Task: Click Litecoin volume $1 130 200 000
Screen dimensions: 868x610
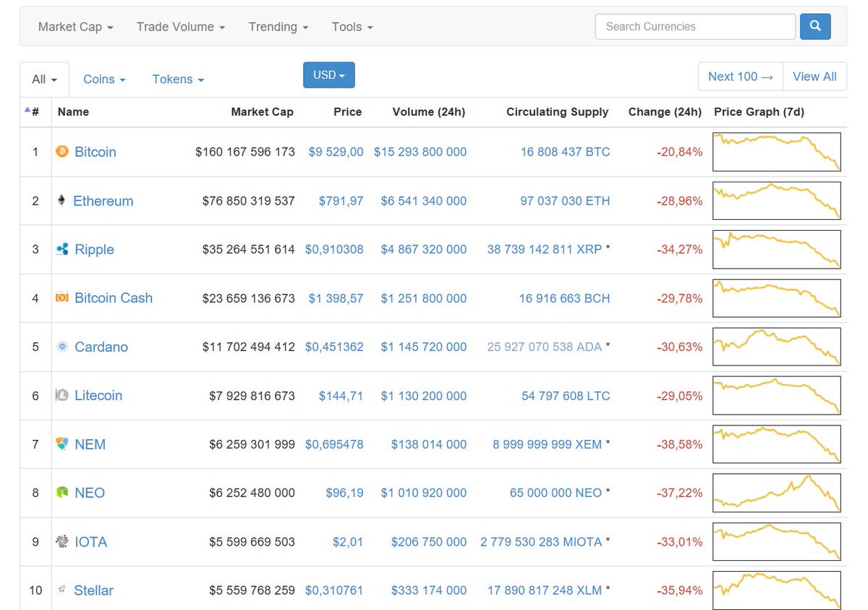Action: [424, 396]
